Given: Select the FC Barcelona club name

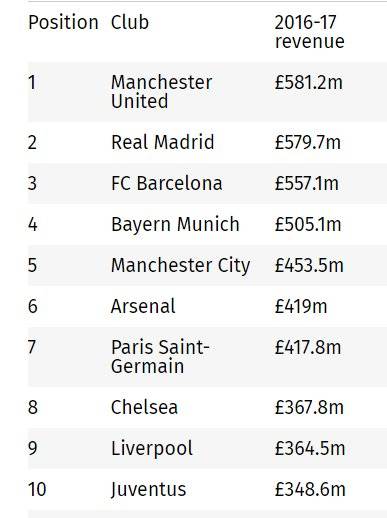Looking at the screenshot, I should [166, 183].
